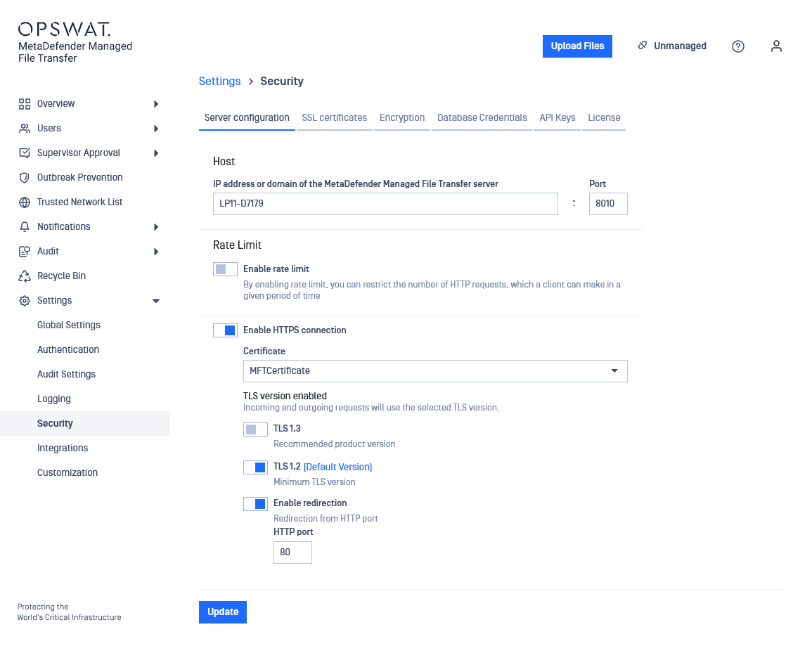Expand the Notifications submenu arrow
This screenshot has width=812, height=646.
pyautogui.click(x=156, y=227)
